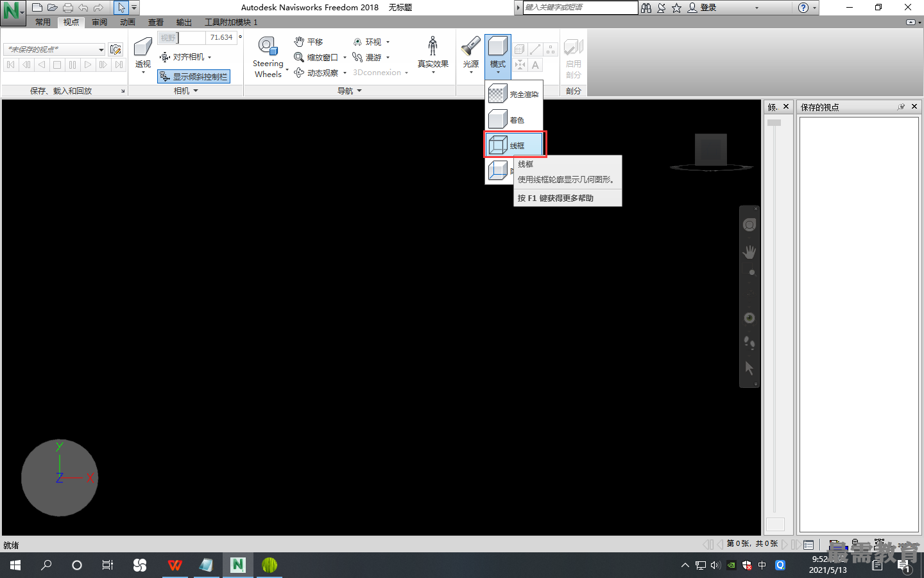Expand the Perspective (透视) dropdown
924x578 pixels.
[143, 72]
